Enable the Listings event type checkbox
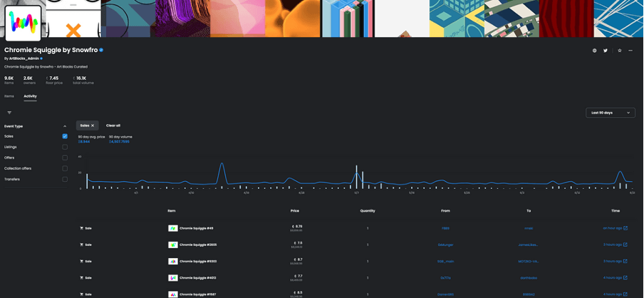 pyautogui.click(x=65, y=147)
